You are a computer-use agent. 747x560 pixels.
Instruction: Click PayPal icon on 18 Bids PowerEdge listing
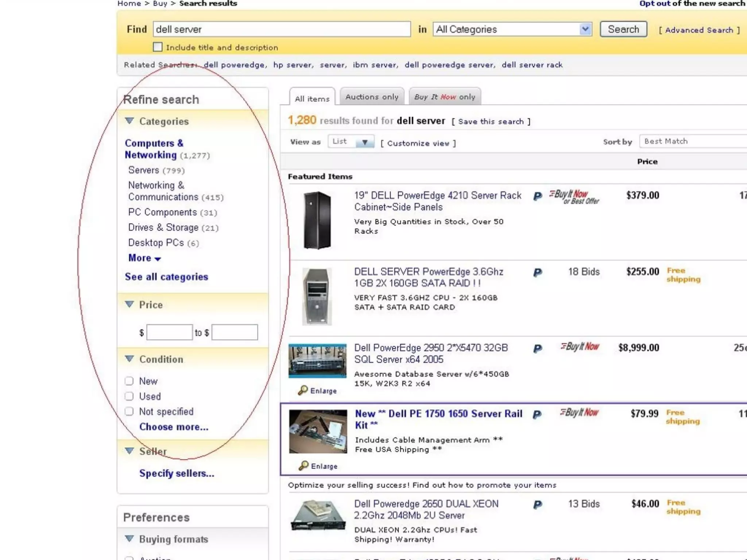(x=537, y=273)
